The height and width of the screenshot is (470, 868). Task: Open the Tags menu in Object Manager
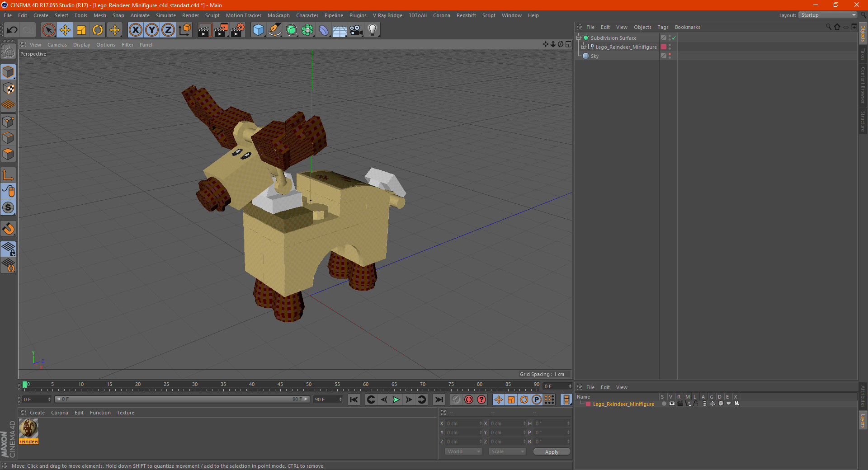click(x=663, y=27)
